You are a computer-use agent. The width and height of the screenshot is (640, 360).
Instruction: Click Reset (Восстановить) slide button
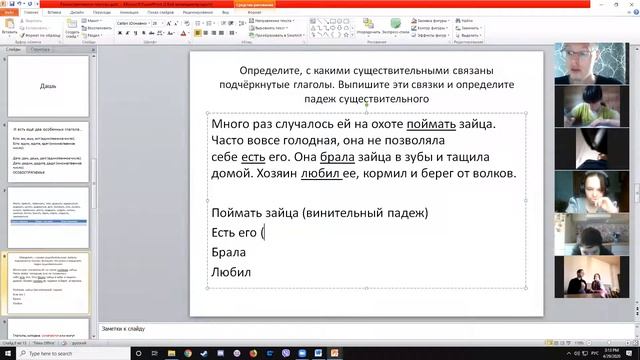pos(97,28)
